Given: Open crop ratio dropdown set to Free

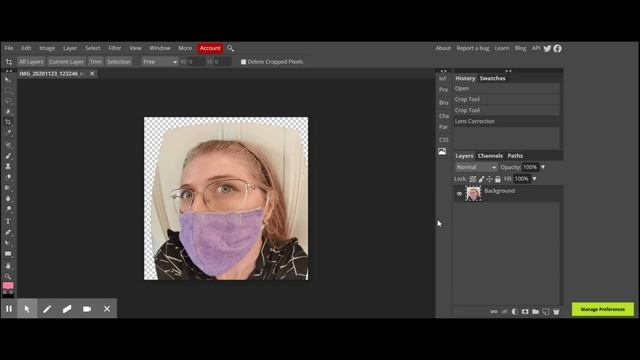Looking at the screenshot, I should tap(160, 62).
